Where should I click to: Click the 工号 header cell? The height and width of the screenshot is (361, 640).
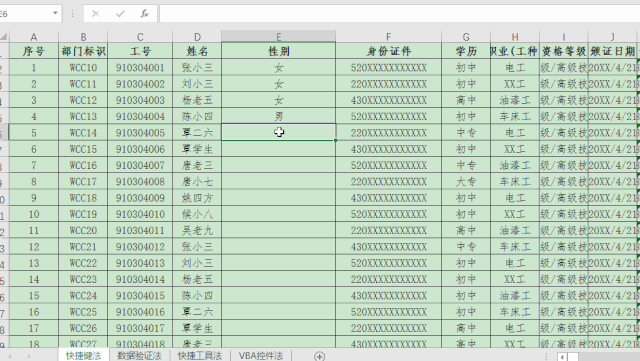tap(140, 51)
